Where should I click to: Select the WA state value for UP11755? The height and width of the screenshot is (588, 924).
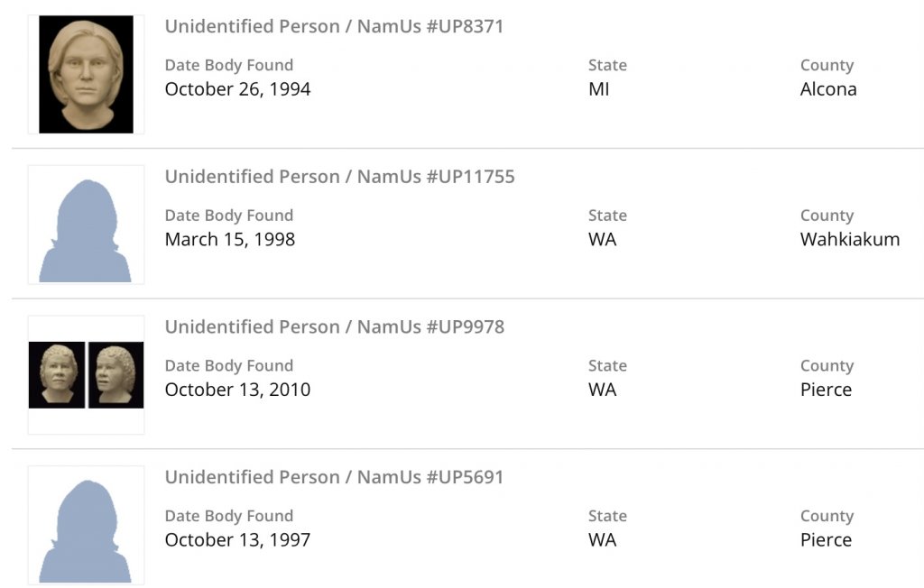tap(603, 240)
